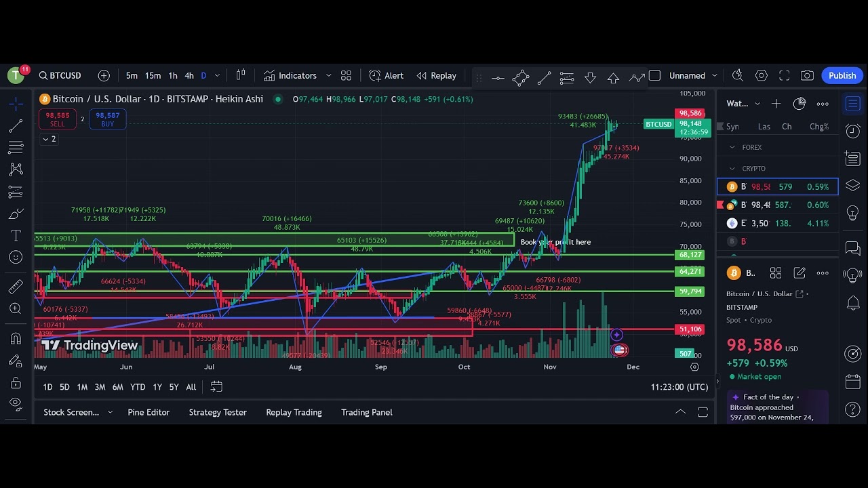The image size is (868, 488).
Task: Open the Watchlist name dropdown
Action: (x=743, y=104)
